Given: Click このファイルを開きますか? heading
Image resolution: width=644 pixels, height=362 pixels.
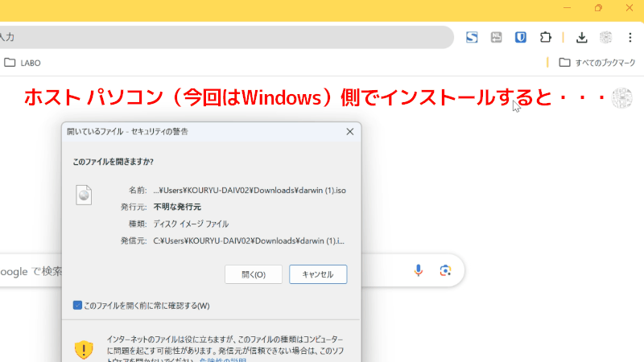Looking at the screenshot, I should coord(113,162).
